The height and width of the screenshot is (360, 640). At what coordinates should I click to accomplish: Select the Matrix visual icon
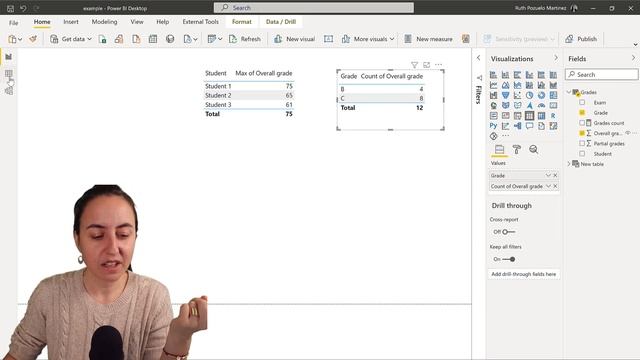[x=541, y=116]
